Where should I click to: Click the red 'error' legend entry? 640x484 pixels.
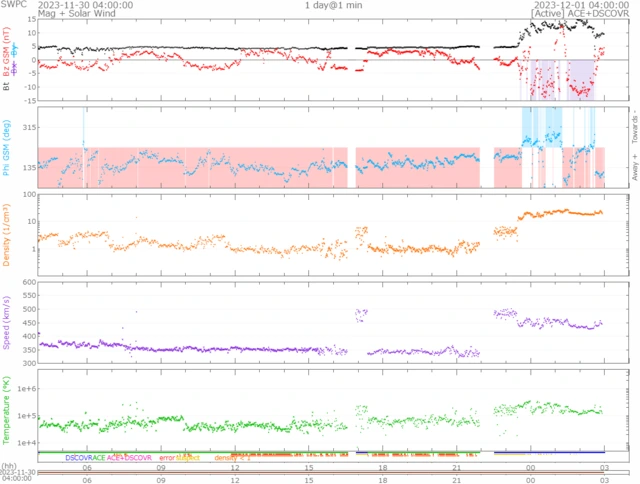(x=167, y=458)
